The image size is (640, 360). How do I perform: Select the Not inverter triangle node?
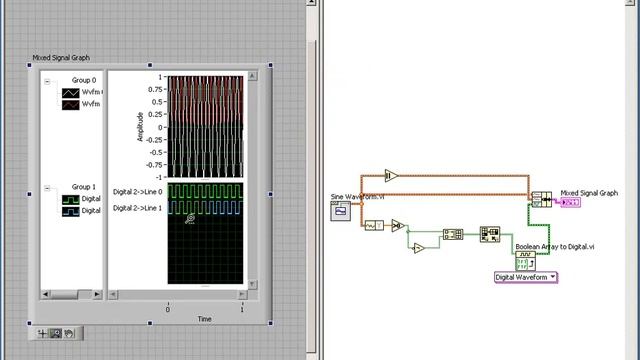[x=418, y=248]
